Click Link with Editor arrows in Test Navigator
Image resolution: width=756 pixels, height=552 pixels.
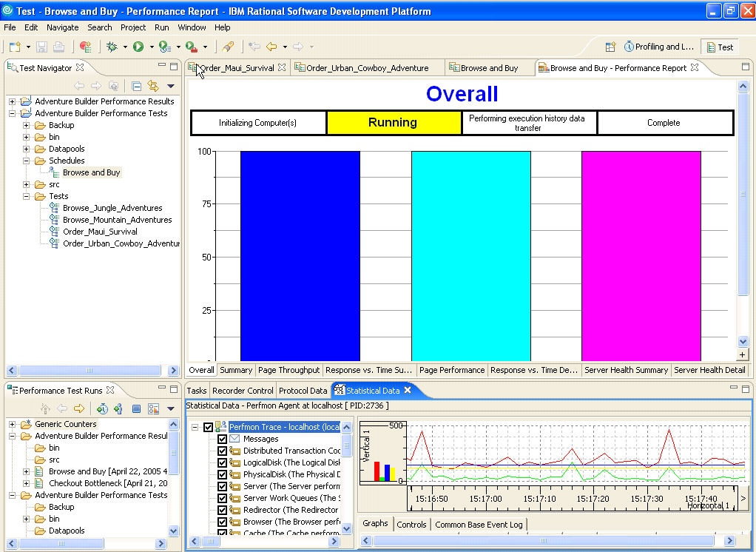153,87
